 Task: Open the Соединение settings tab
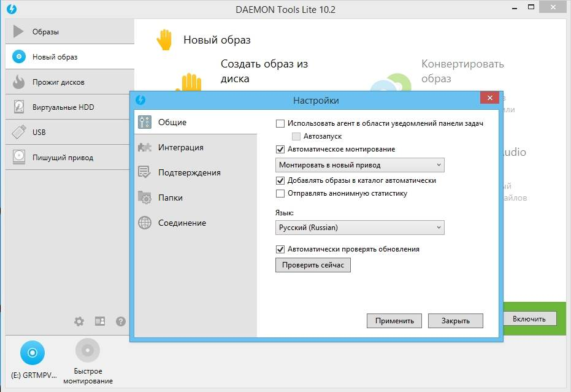tap(196, 223)
